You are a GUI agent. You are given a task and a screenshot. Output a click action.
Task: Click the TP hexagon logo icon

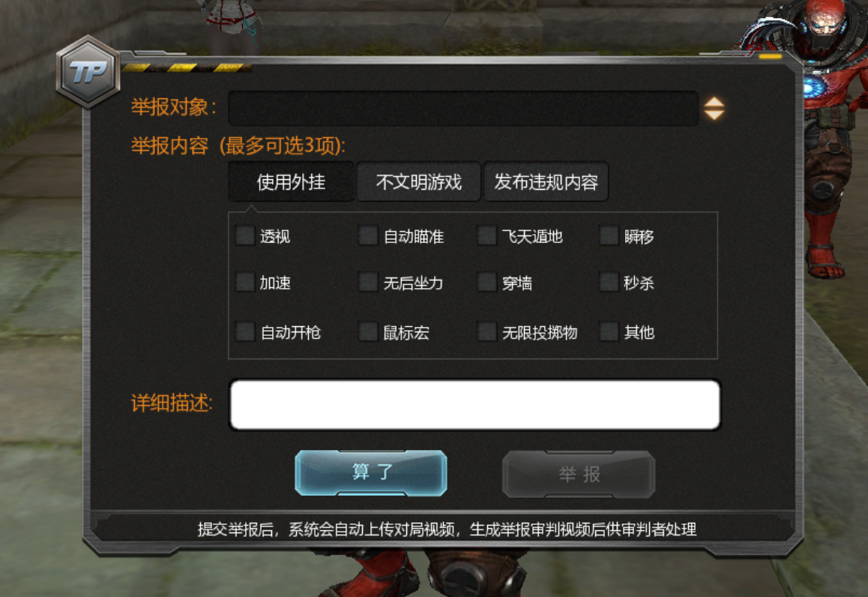point(88,72)
